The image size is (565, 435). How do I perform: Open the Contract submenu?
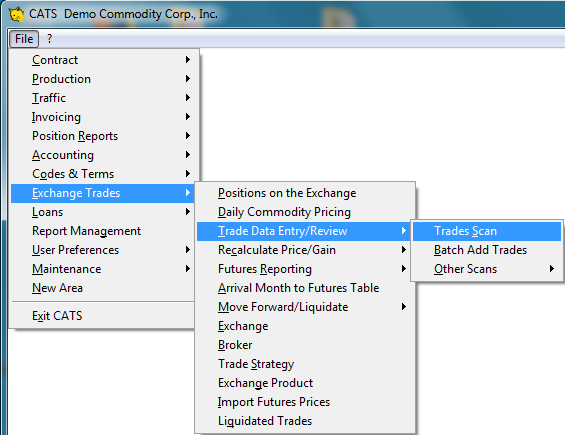pyautogui.click(x=103, y=60)
